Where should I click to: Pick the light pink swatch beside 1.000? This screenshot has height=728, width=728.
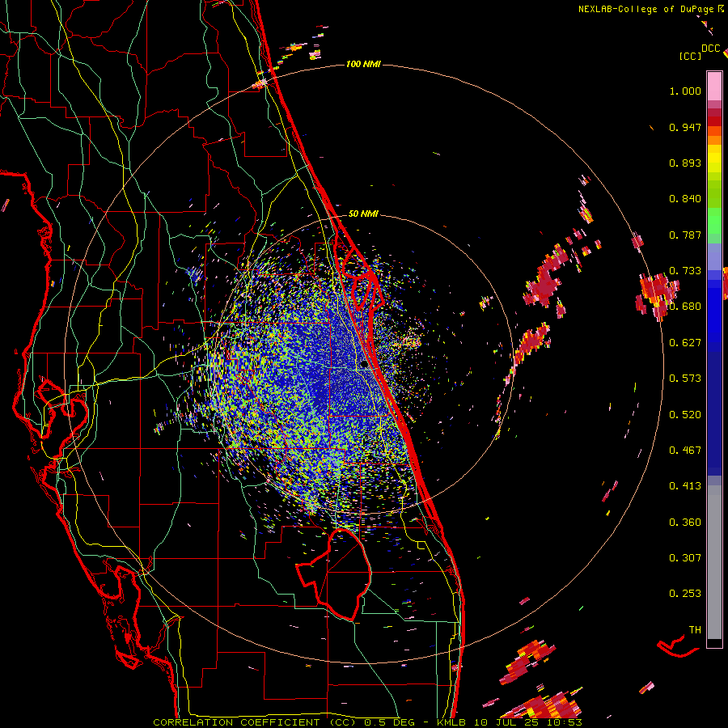point(714,87)
